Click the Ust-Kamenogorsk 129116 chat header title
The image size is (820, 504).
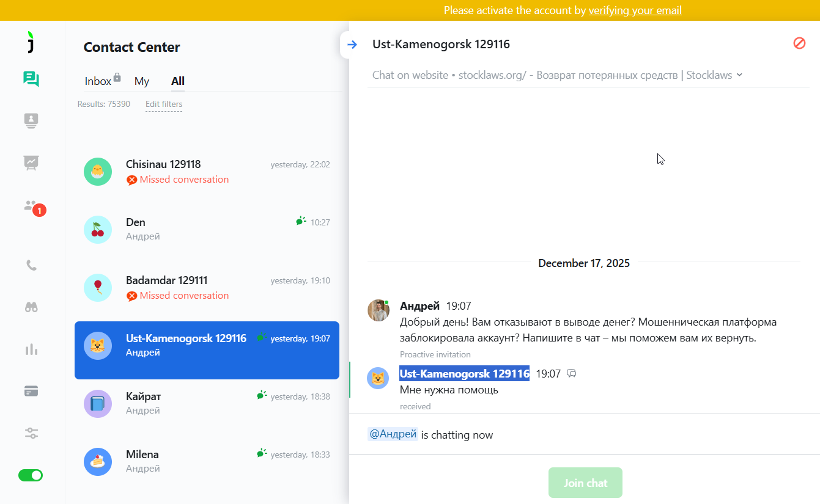pyautogui.click(x=441, y=44)
